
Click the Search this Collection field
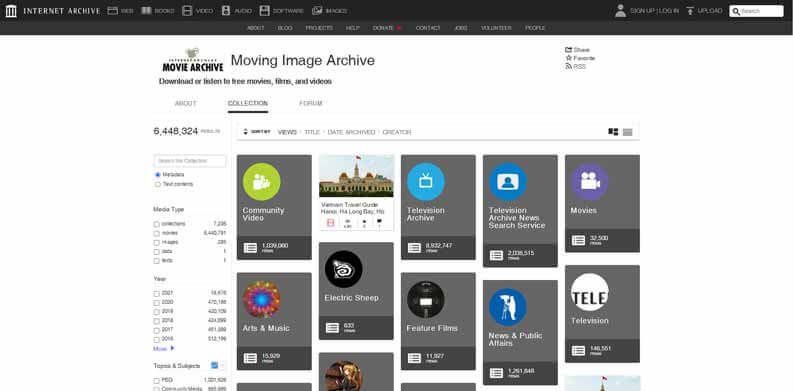[x=190, y=161]
